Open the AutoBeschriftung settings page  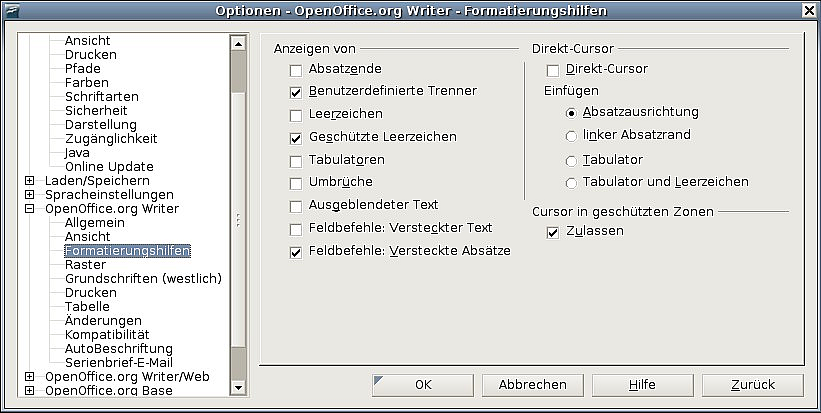(118, 349)
